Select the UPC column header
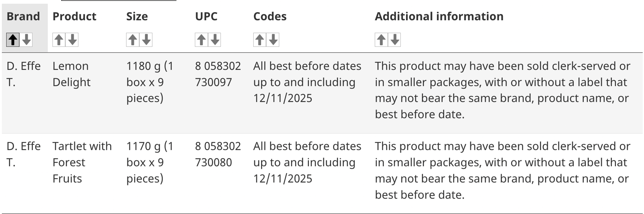644x214 pixels. [206, 17]
